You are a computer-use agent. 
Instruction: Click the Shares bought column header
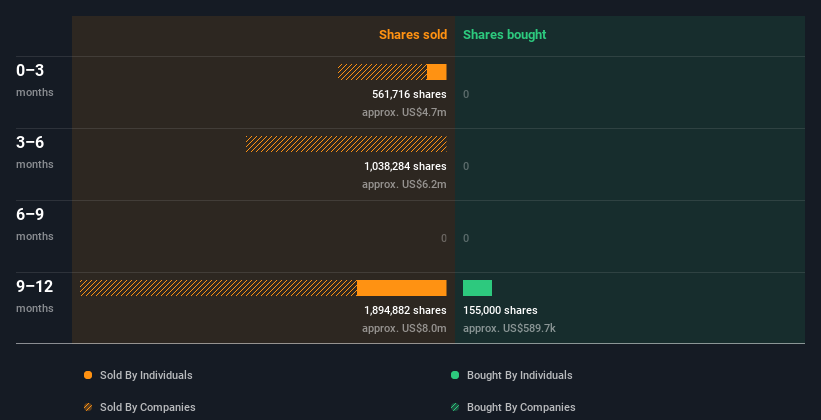click(x=504, y=35)
